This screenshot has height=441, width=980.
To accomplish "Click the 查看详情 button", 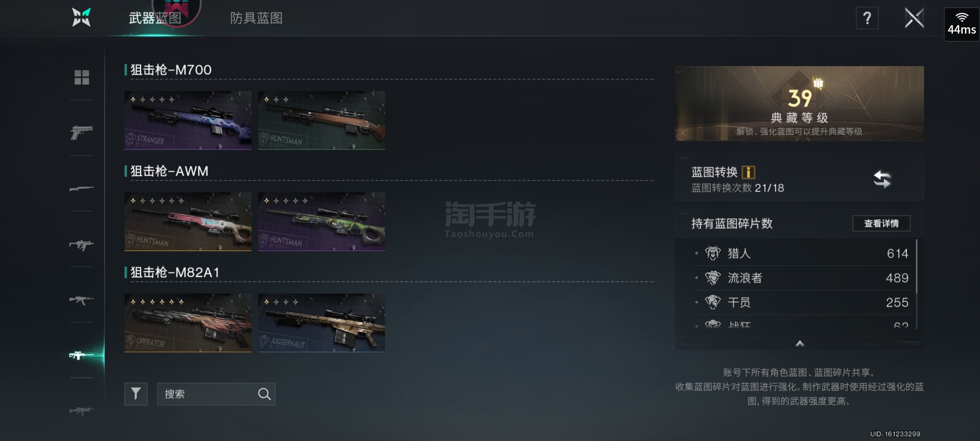I will (x=881, y=223).
